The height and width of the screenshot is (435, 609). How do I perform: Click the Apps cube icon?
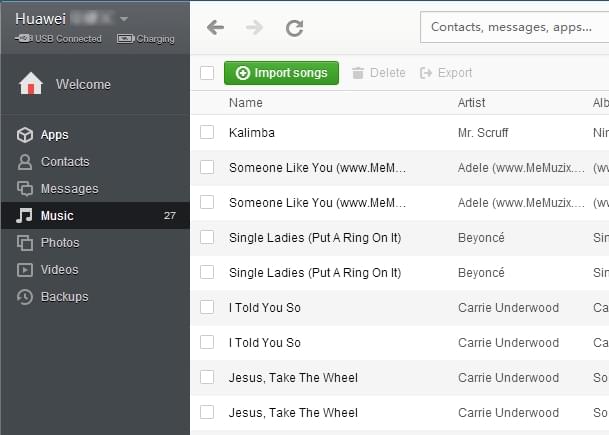tap(25, 135)
